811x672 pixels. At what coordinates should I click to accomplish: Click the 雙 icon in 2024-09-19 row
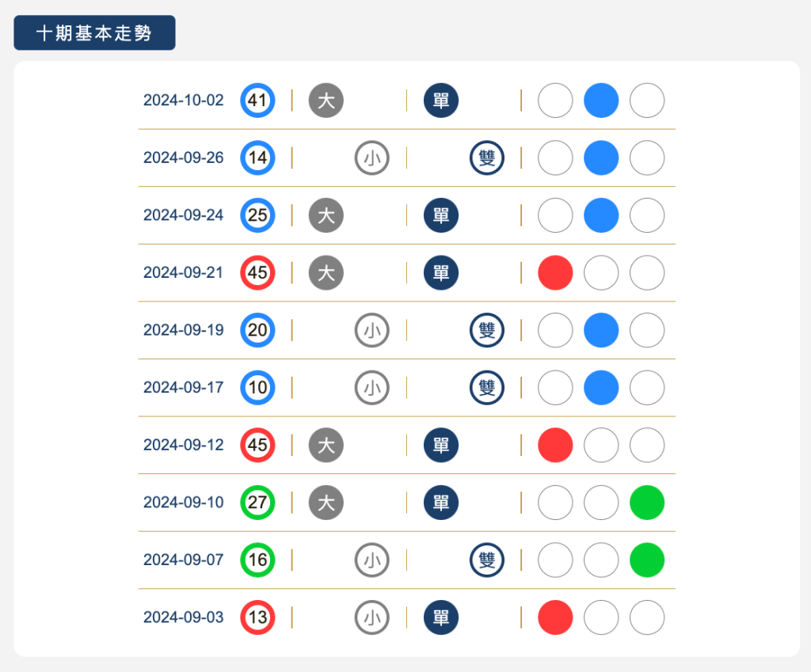pos(487,330)
